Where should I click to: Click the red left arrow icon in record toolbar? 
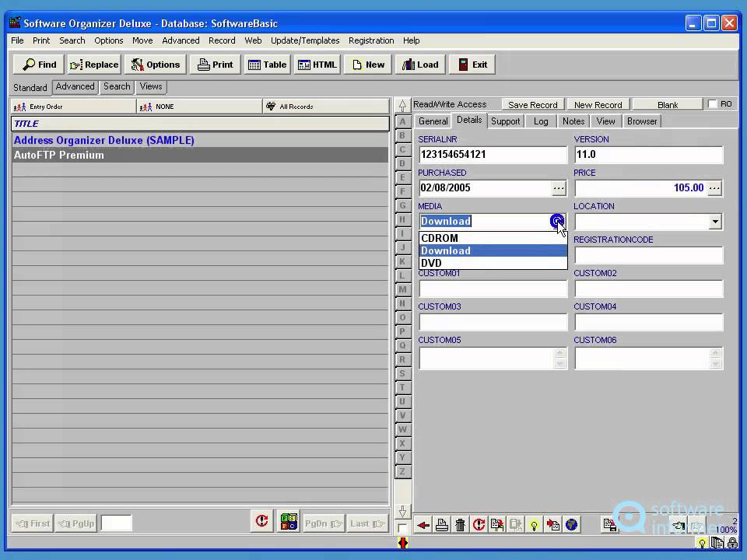point(423,525)
